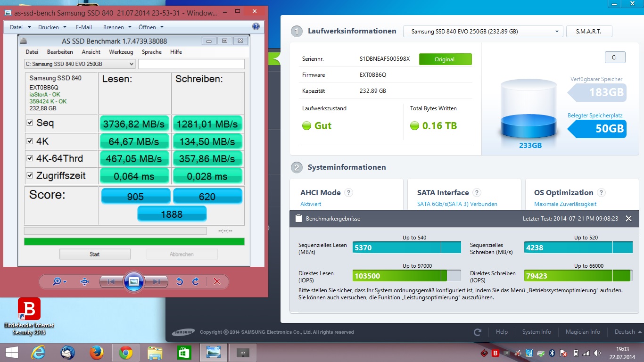Launch Internet Explorer from taskbar

[x=38, y=353]
